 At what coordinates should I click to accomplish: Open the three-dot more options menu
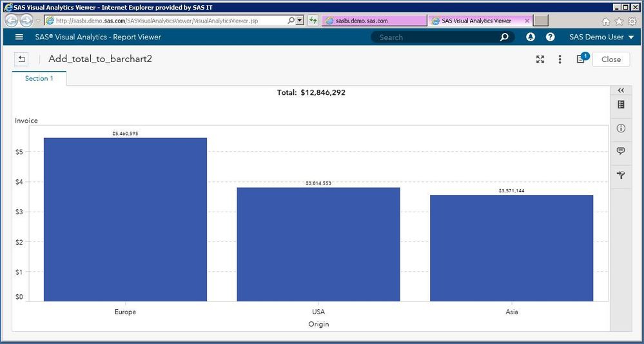click(560, 59)
